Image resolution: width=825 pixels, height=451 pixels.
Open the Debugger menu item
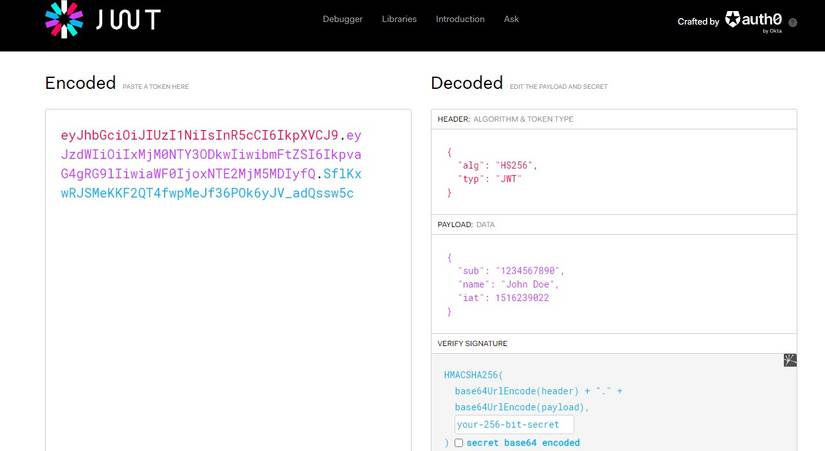pyautogui.click(x=343, y=19)
